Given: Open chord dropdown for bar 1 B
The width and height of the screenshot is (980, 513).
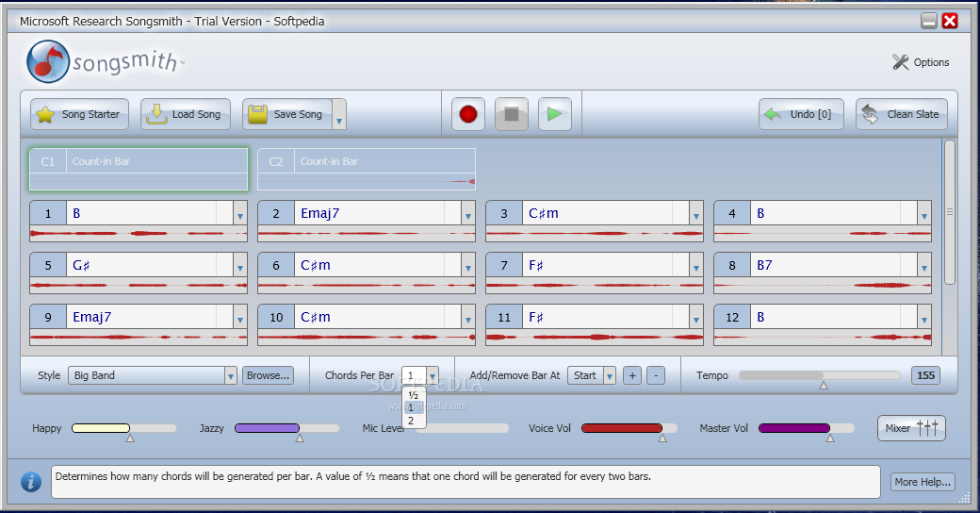Looking at the screenshot, I should tap(240, 213).
